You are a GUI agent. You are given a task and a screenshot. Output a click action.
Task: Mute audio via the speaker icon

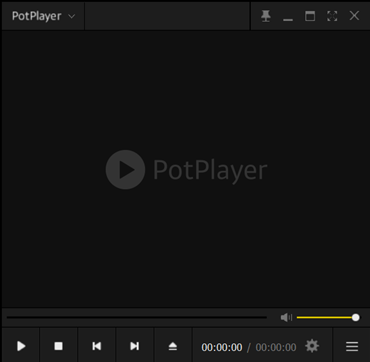point(286,317)
